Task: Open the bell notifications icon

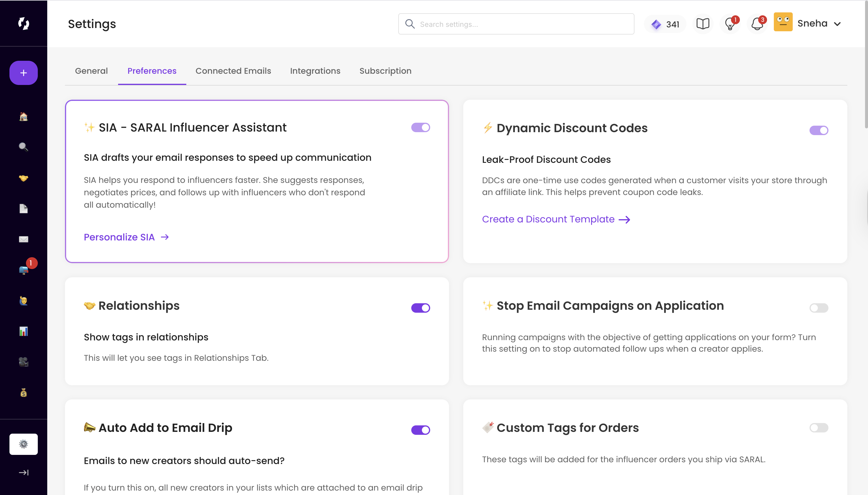Action: [757, 24]
